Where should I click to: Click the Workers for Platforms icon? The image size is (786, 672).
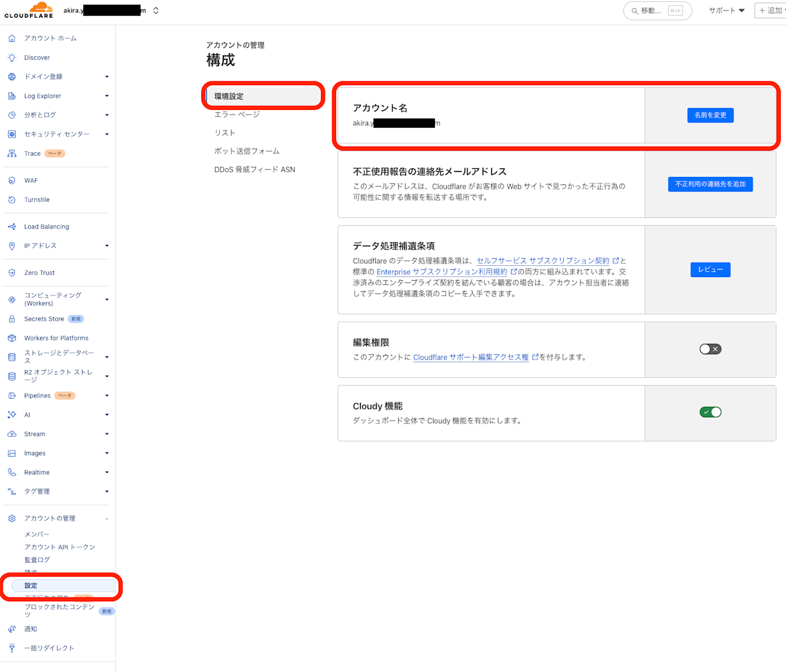click(x=12, y=338)
